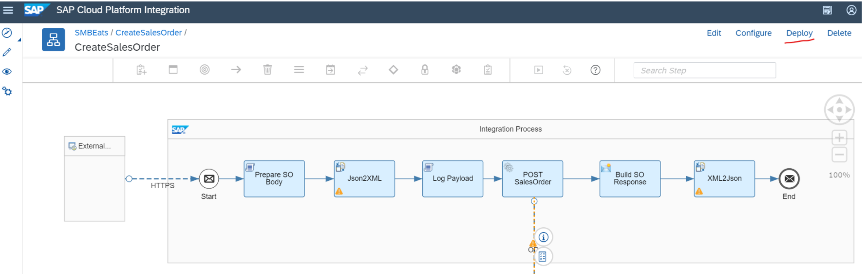Viewport: 868px width, 274px height.
Task: Click the Search Step input field
Action: [704, 70]
